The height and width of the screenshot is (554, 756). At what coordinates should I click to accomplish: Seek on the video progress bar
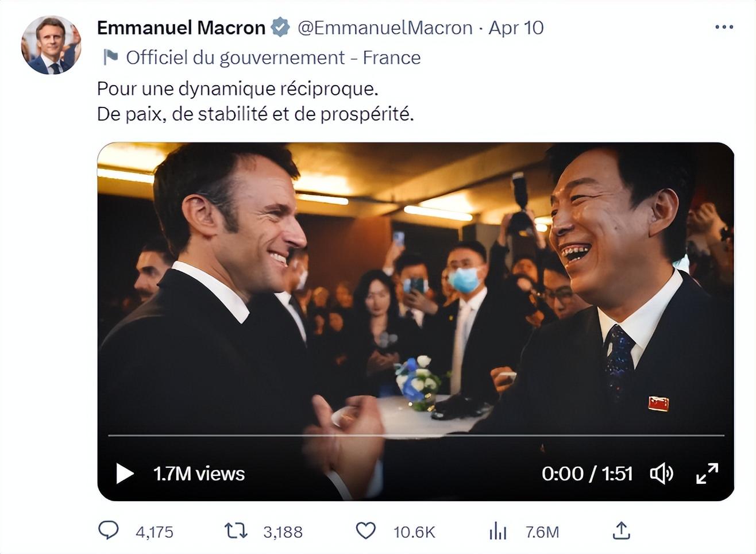click(416, 436)
